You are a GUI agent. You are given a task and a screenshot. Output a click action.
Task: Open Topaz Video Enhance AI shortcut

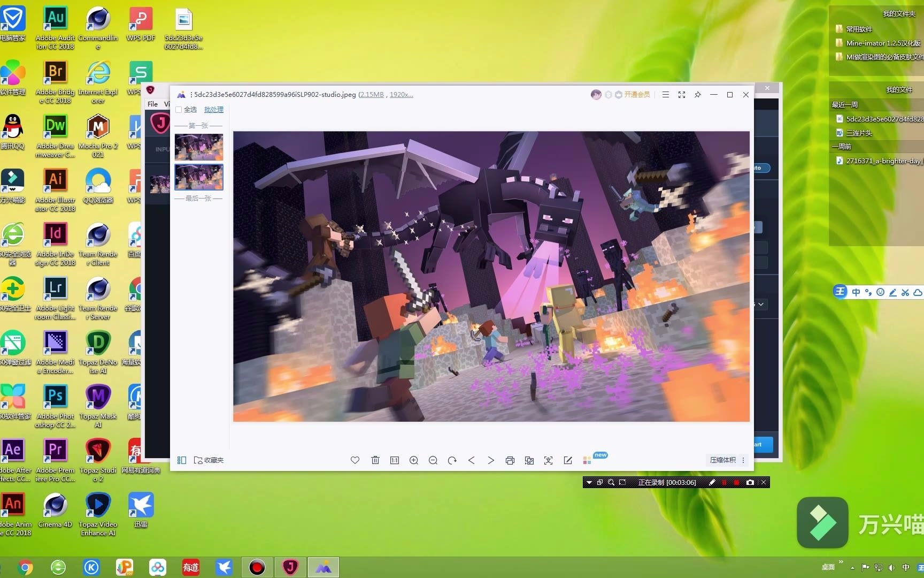click(x=98, y=514)
